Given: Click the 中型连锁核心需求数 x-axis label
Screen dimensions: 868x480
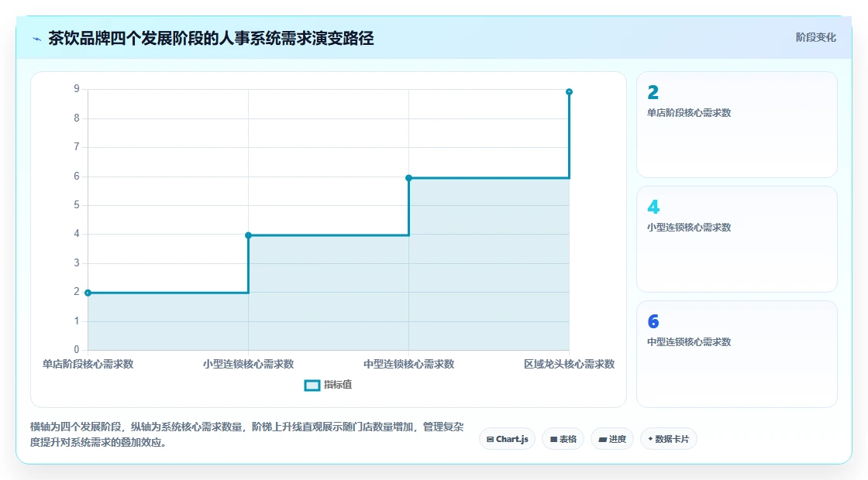Looking at the screenshot, I should point(408,364).
